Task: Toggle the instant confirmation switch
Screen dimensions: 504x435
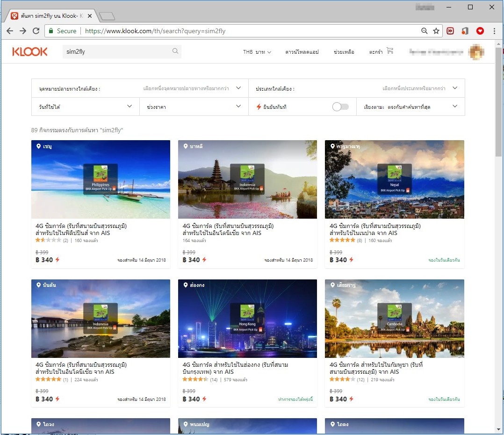Action: tap(340, 107)
